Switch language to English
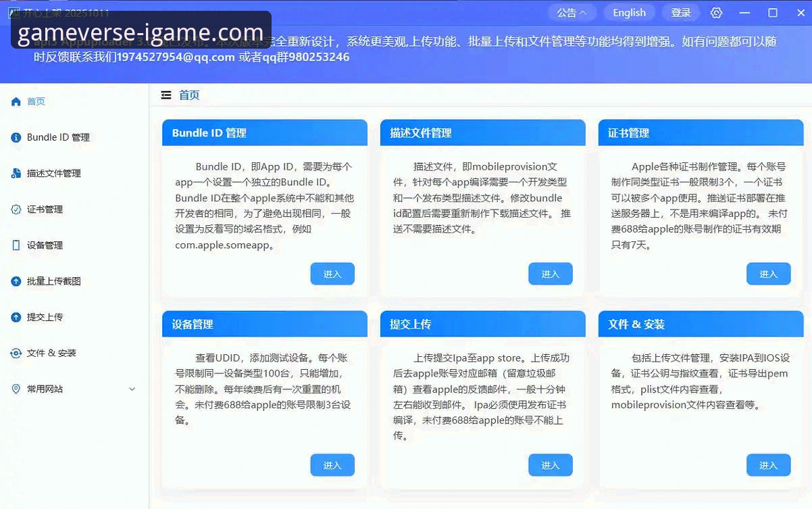812x509 pixels. tap(629, 13)
